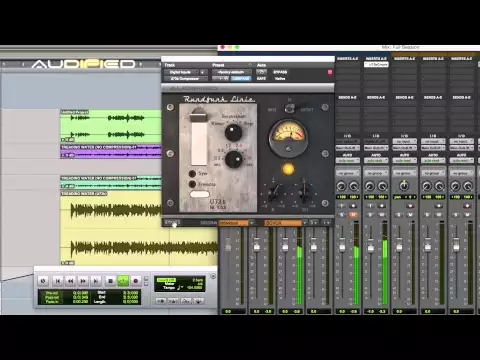Toggle the Sync button on the U73b

click(x=192, y=174)
